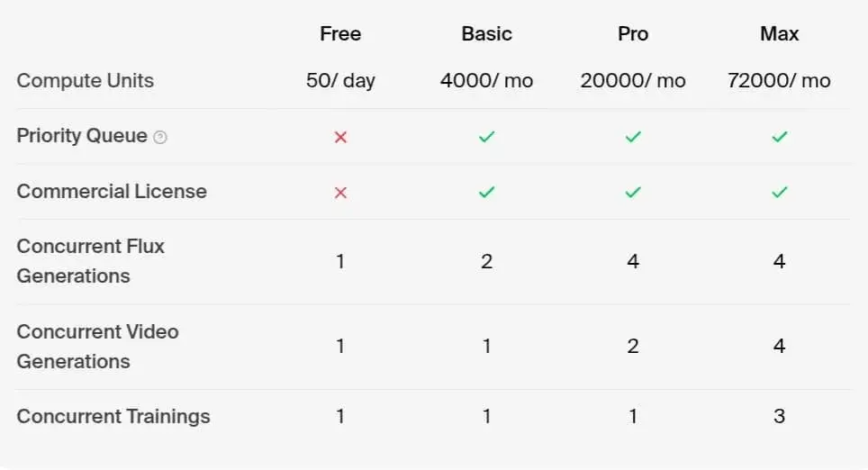Click the Max plan Commercial License checkmark
Screen dimensions: 868x470
tap(780, 192)
